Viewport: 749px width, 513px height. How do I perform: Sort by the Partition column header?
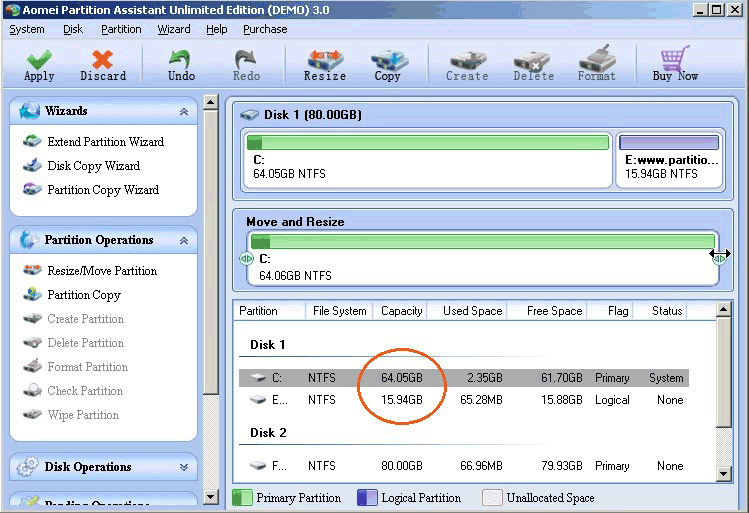click(x=269, y=311)
